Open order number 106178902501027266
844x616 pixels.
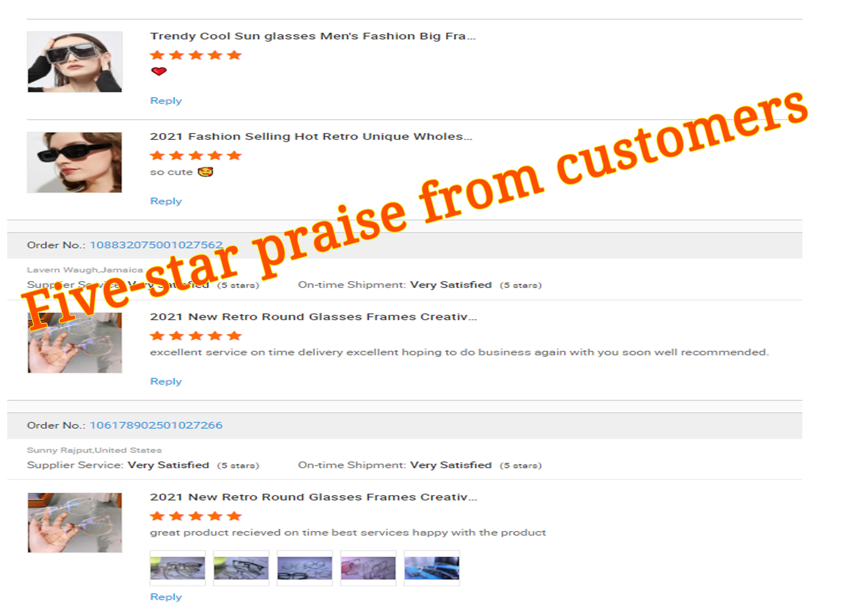[156, 425]
